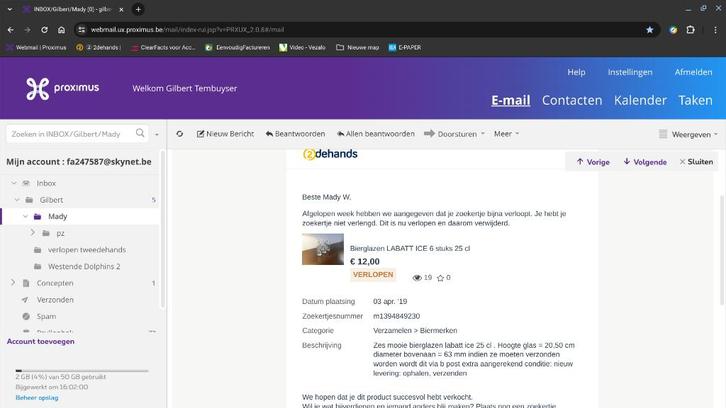Click the Proximus logo
The image size is (726, 408).
click(63, 88)
